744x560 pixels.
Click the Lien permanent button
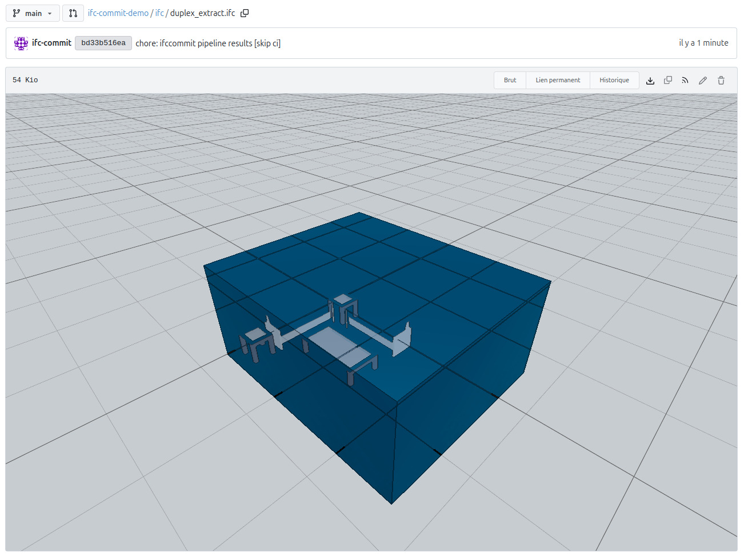tap(558, 80)
